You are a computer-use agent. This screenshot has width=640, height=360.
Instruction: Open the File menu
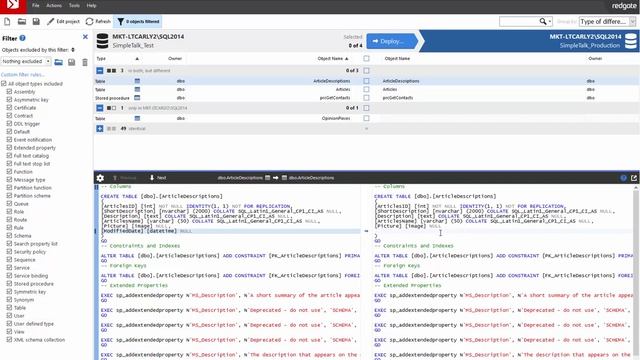(36, 5)
